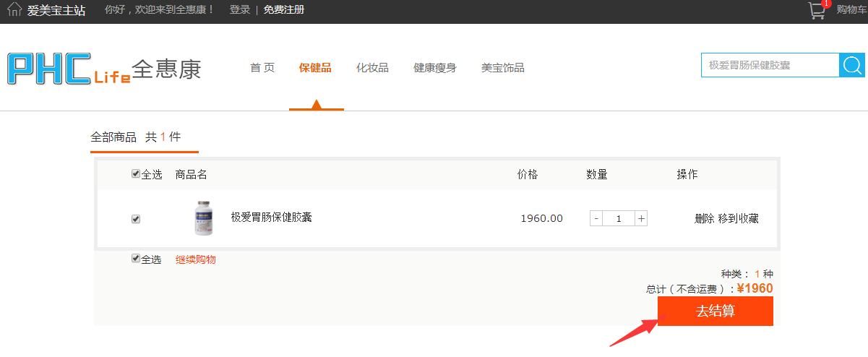Click the 商品名 column header
The height and width of the screenshot is (357, 868).
click(x=192, y=175)
